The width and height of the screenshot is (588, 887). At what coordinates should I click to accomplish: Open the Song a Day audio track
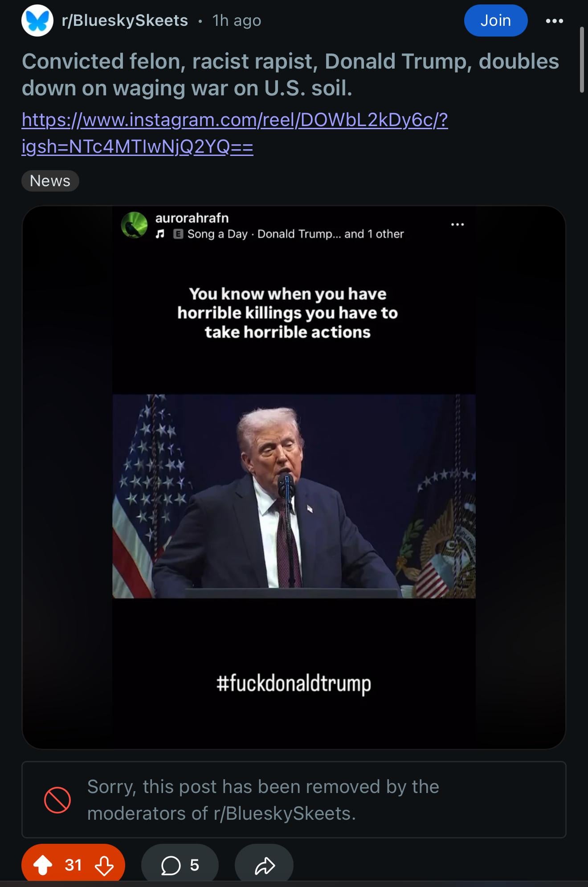coord(217,234)
